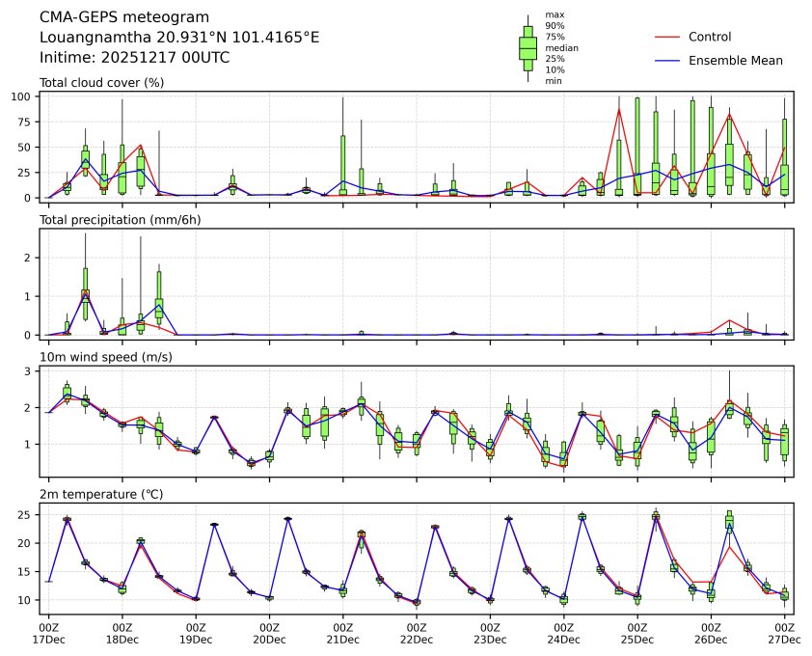This screenshot has width=812, height=656.
Task: Click the "median" label in the legend
Action: 555,47
